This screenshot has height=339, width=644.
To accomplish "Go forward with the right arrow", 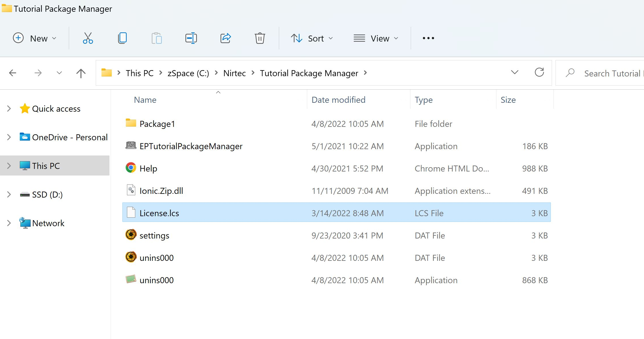I will click(38, 73).
